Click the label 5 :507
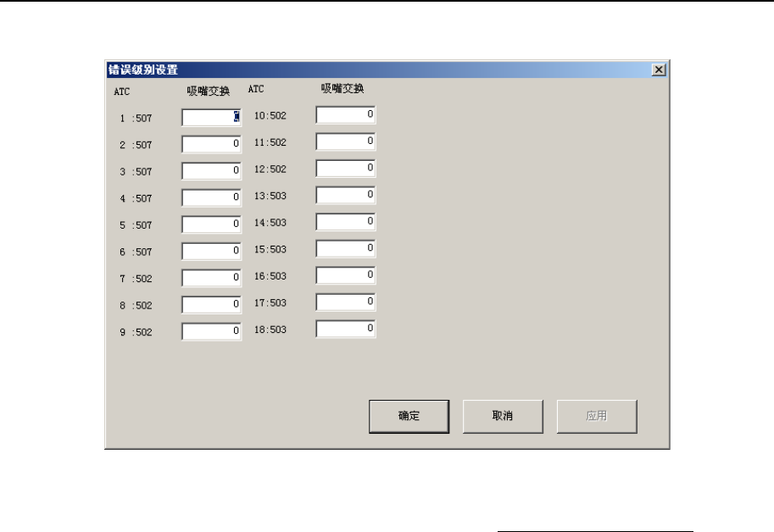The height and width of the screenshot is (532, 774). pyautogui.click(x=136, y=224)
